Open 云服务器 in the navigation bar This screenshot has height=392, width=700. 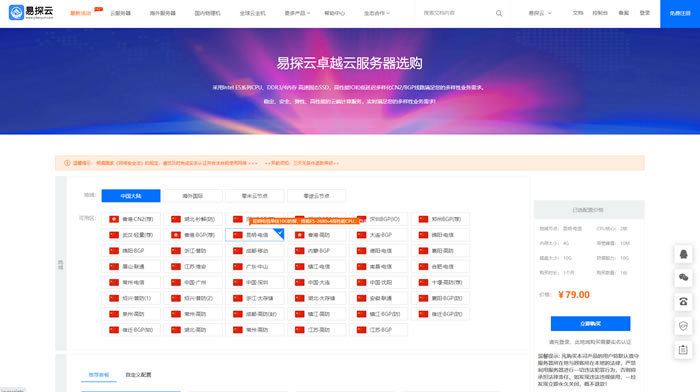tap(121, 13)
